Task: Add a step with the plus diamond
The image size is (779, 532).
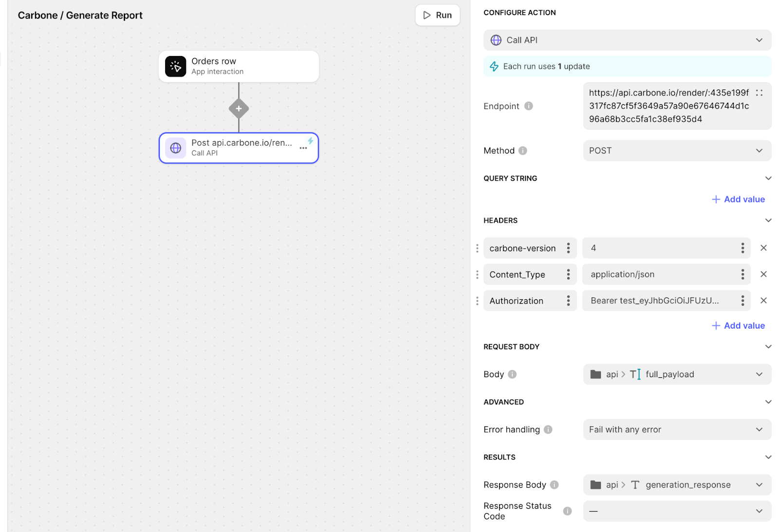Action: (239, 109)
